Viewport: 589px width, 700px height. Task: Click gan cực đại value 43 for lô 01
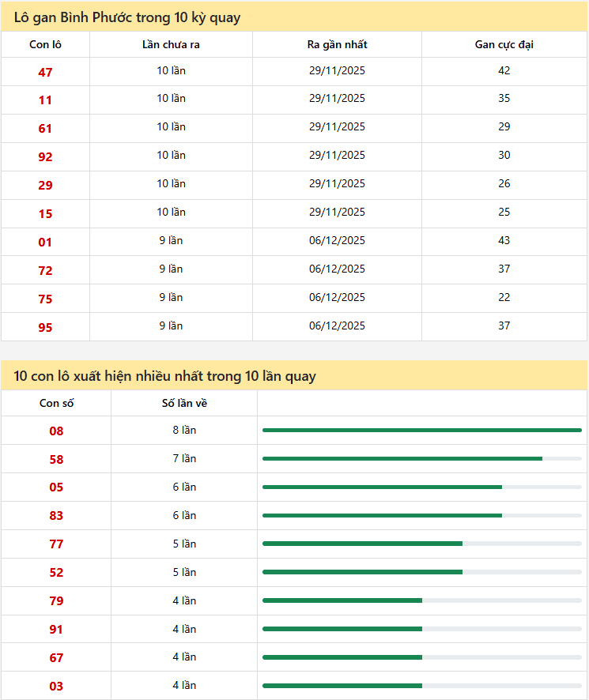pos(504,240)
